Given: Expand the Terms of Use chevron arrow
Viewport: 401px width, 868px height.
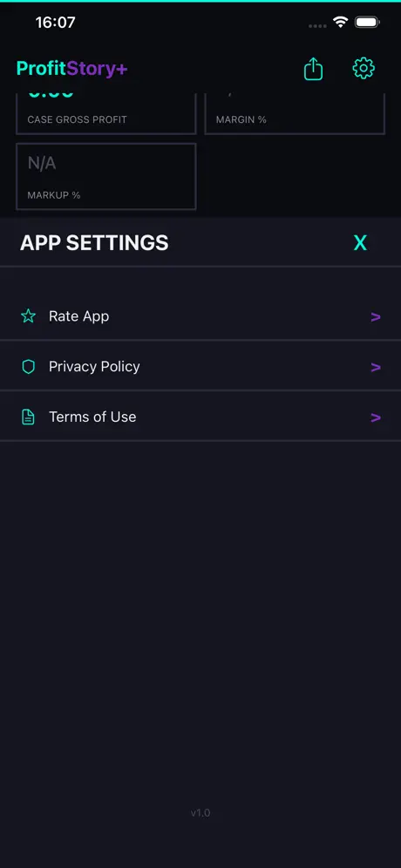Looking at the screenshot, I should (376, 417).
